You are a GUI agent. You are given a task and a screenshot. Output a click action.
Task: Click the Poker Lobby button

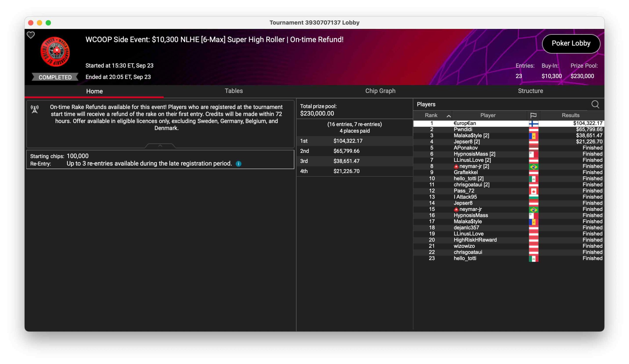(571, 44)
